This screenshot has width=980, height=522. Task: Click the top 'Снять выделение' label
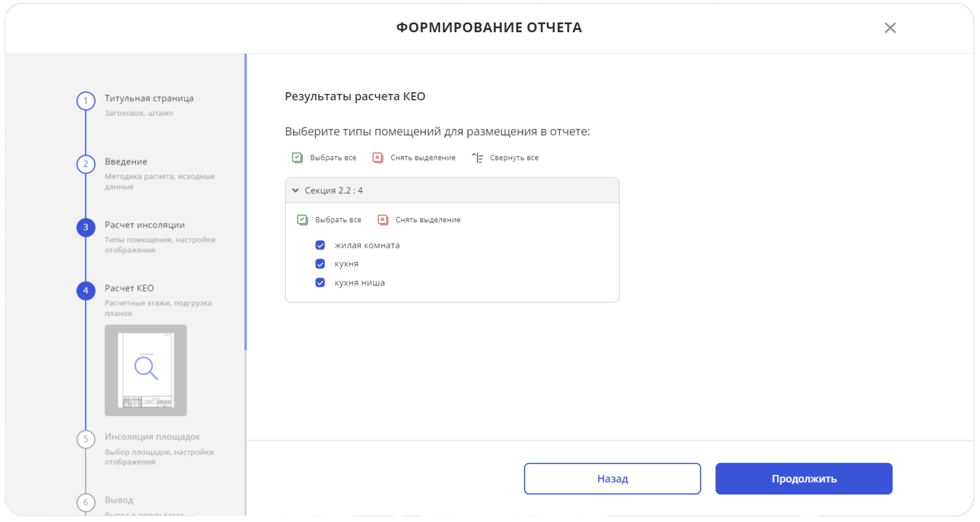coord(423,158)
